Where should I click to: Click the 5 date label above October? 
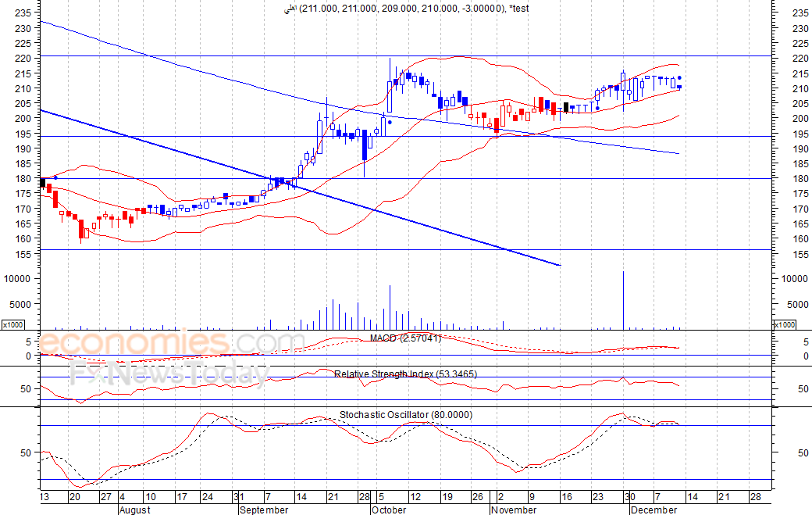(x=381, y=497)
